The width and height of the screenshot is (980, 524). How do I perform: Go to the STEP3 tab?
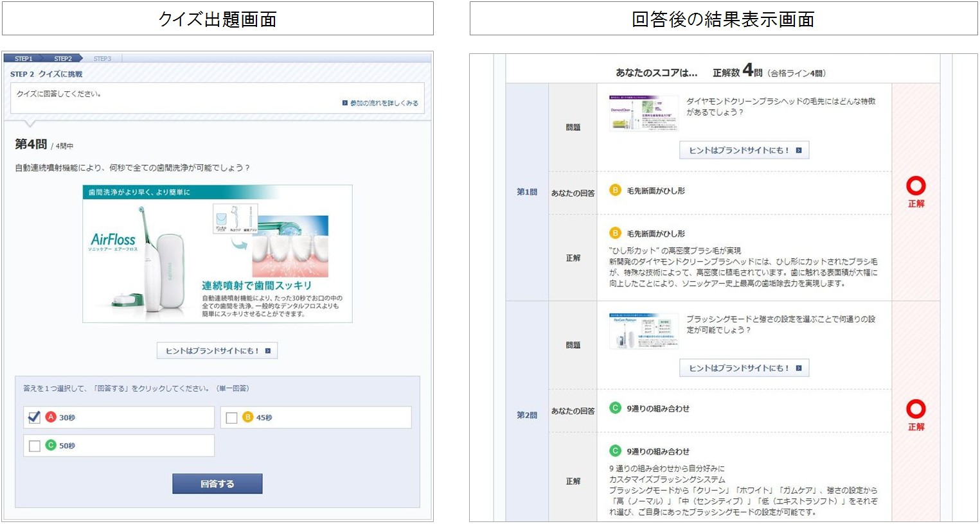(x=102, y=58)
